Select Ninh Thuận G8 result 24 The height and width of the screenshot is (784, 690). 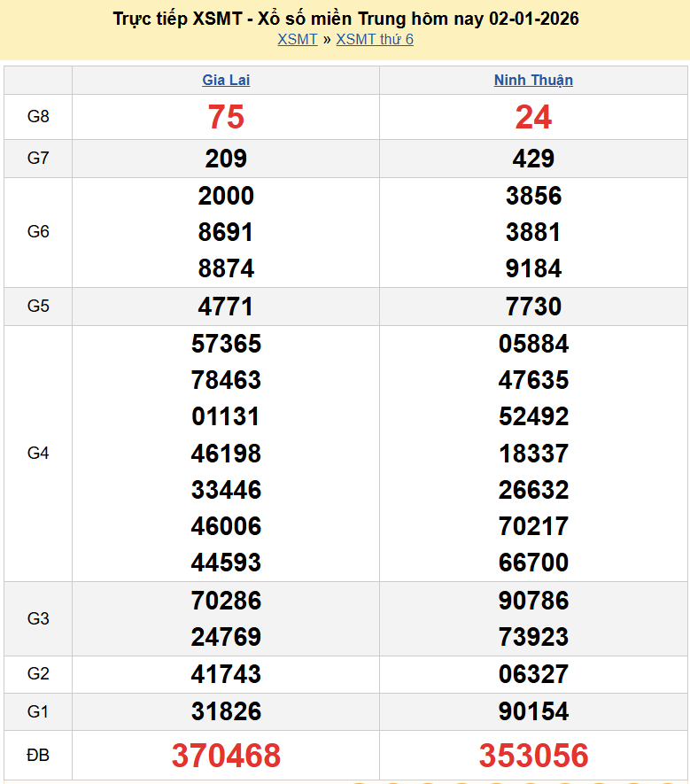(x=533, y=117)
